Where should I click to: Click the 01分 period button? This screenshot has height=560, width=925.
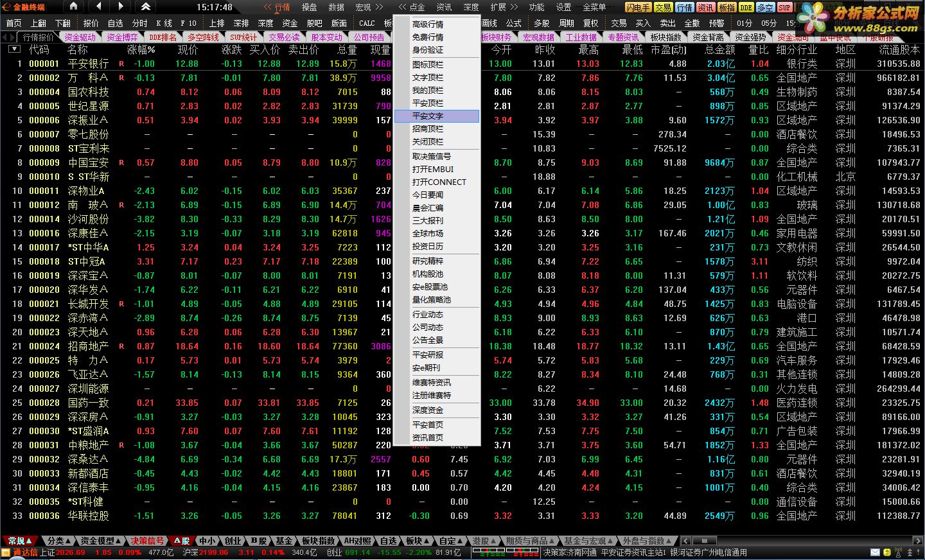point(744,23)
